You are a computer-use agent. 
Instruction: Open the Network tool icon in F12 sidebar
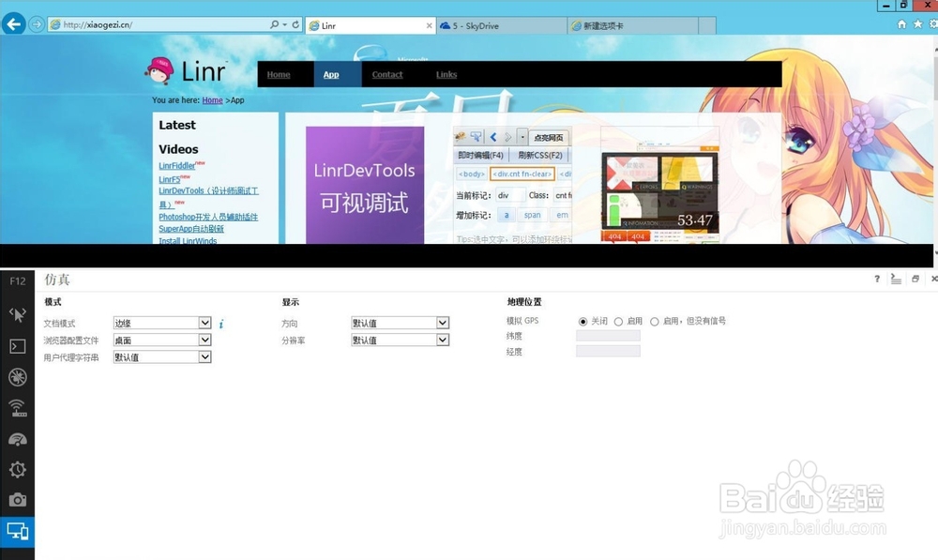(17, 408)
